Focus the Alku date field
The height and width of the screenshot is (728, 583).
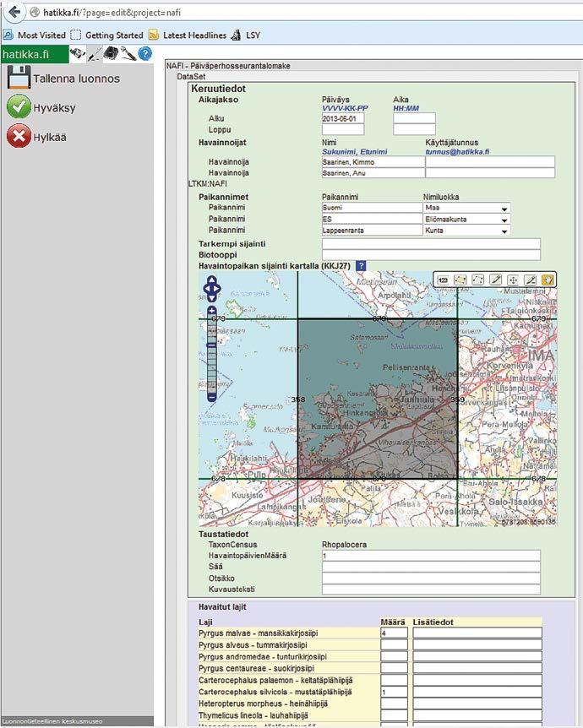pos(343,118)
